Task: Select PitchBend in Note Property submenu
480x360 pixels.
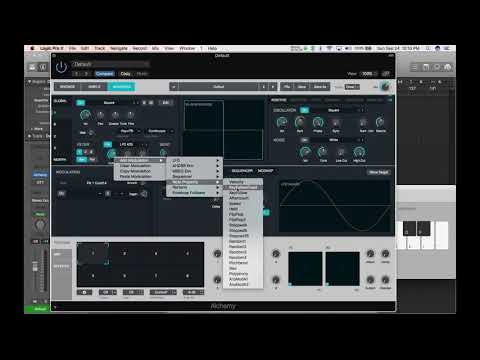Action: (243, 263)
